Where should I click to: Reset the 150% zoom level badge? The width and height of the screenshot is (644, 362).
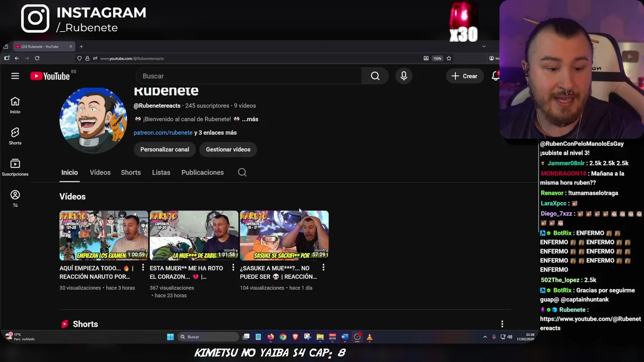[438, 58]
